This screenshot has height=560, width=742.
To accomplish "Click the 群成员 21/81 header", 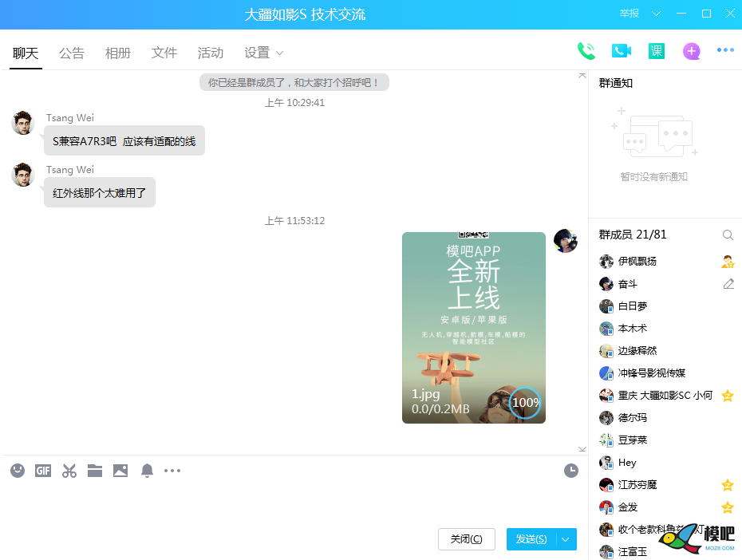I will (x=633, y=235).
